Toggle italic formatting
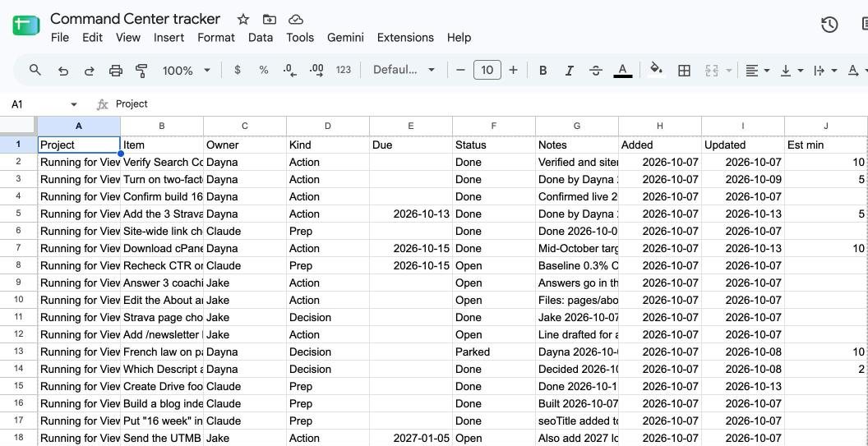The height and width of the screenshot is (446, 868). coord(569,71)
